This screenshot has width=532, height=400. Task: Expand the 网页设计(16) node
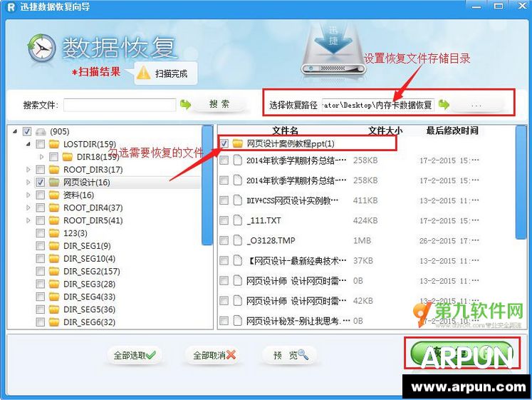point(28,183)
